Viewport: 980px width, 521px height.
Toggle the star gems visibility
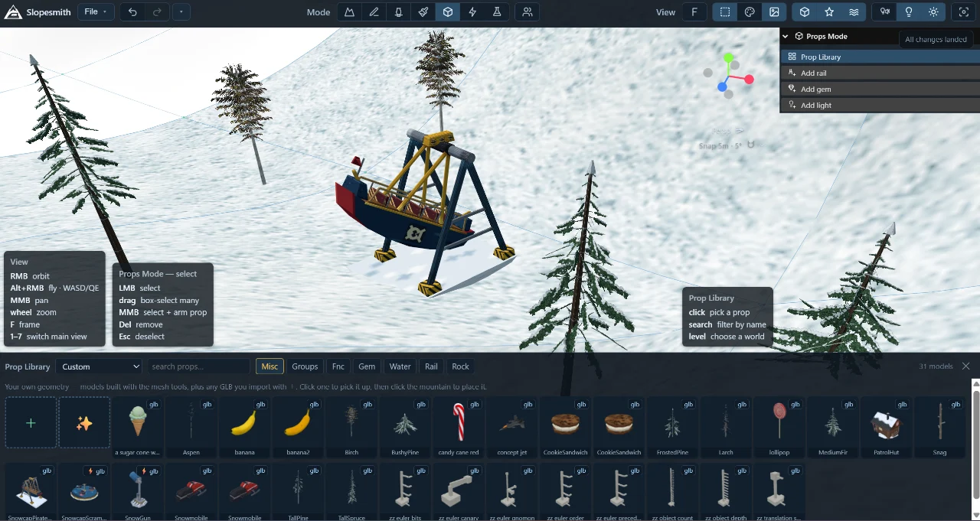pos(829,12)
